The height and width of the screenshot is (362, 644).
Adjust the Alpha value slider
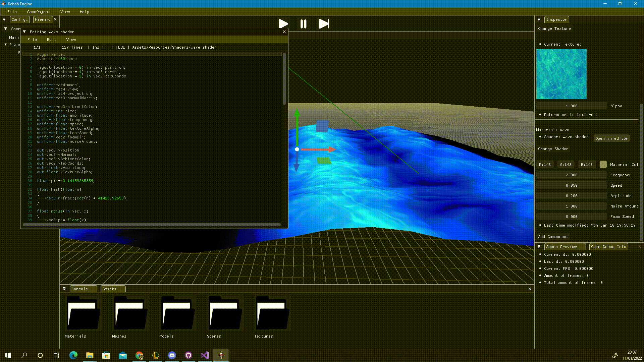pyautogui.click(x=572, y=106)
